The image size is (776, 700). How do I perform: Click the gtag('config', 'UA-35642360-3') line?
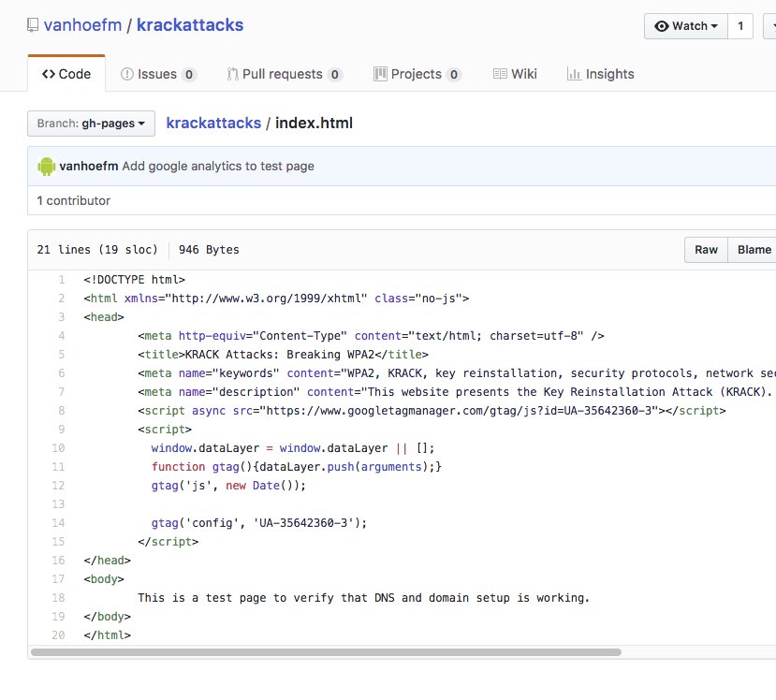pyautogui.click(x=259, y=523)
